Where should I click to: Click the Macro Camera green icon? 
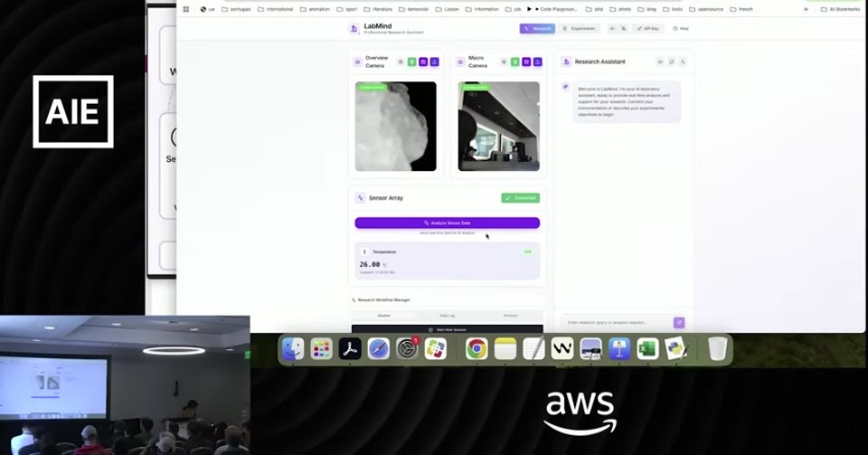(514, 62)
